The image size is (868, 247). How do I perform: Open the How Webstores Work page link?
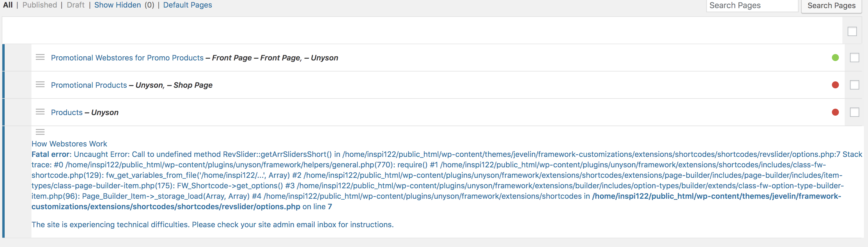(x=69, y=144)
